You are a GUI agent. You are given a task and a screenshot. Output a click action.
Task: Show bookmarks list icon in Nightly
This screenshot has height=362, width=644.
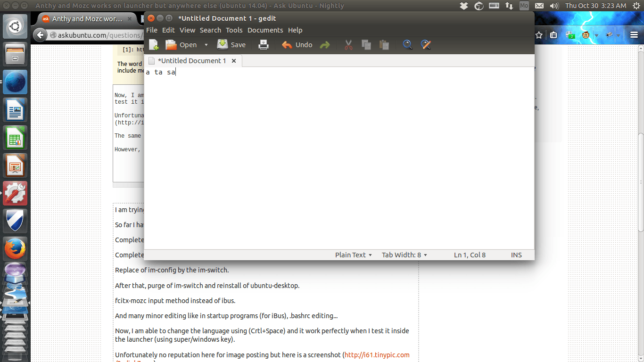(x=554, y=35)
